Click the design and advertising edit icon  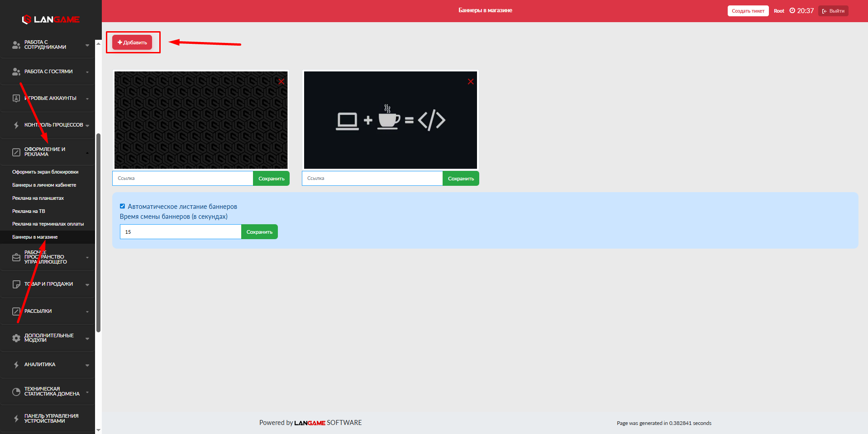[16, 152]
